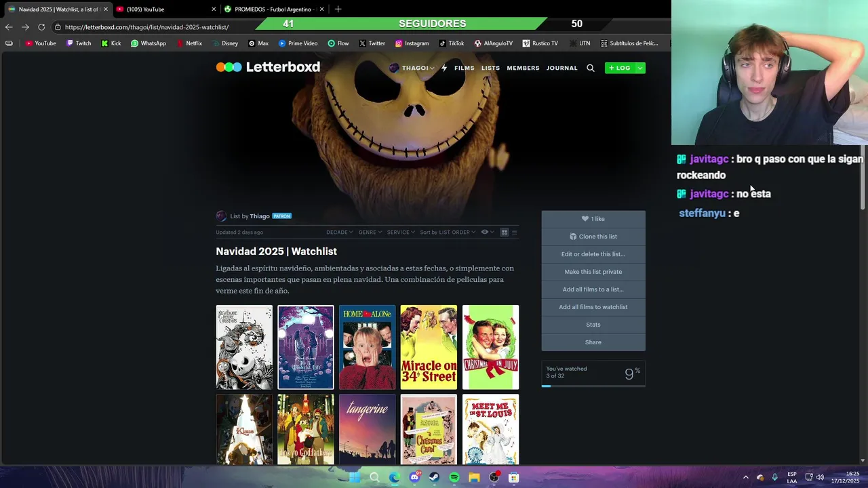Viewport: 868px width, 488px height.
Task: Expand the GENRE filter dropdown
Action: tap(370, 232)
